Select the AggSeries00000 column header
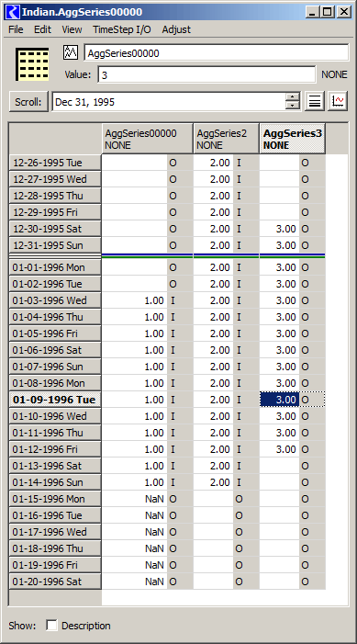The image size is (357, 644). point(147,139)
